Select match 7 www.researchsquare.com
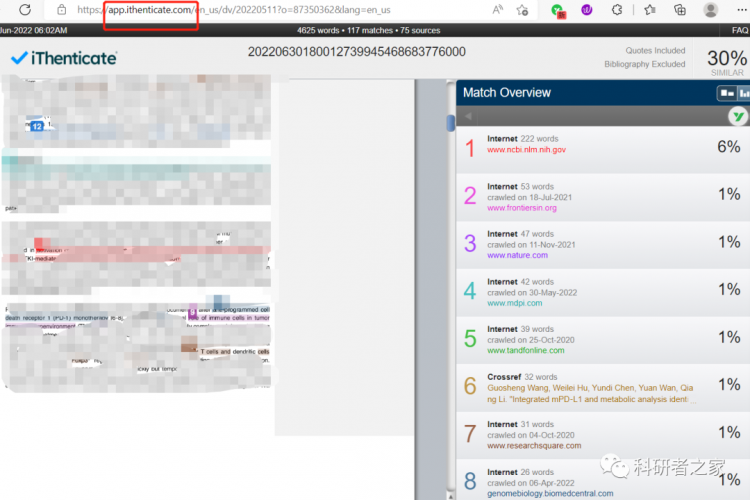The width and height of the screenshot is (750, 500). [x=534, y=445]
